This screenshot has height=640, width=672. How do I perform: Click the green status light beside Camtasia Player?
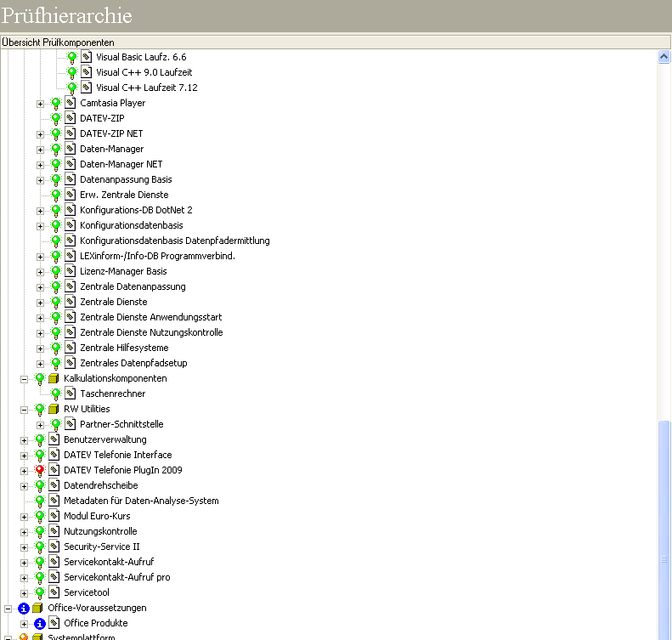[56, 103]
